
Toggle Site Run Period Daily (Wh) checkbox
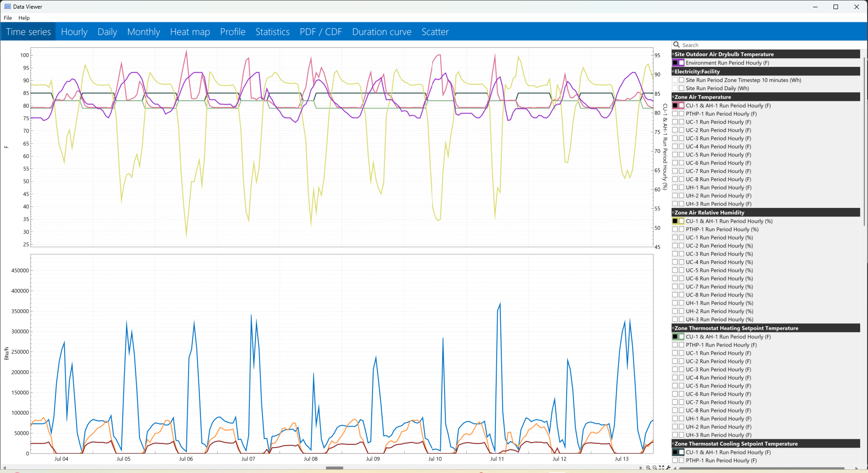click(x=681, y=88)
